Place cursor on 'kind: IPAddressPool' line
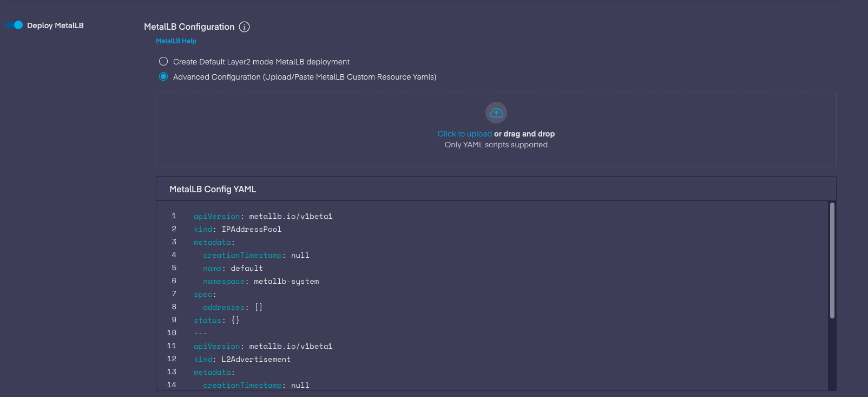This screenshot has height=397, width=868. click(238, 230)
